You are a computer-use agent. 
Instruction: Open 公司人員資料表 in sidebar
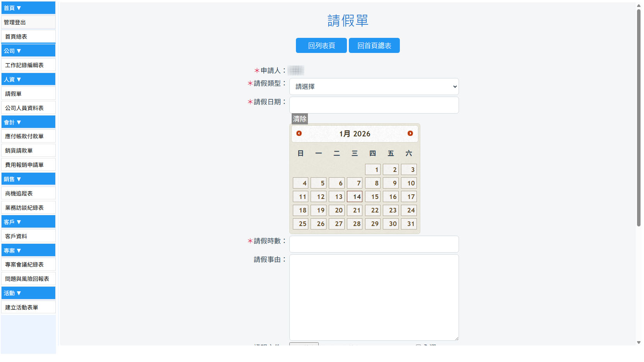[28, 108]
